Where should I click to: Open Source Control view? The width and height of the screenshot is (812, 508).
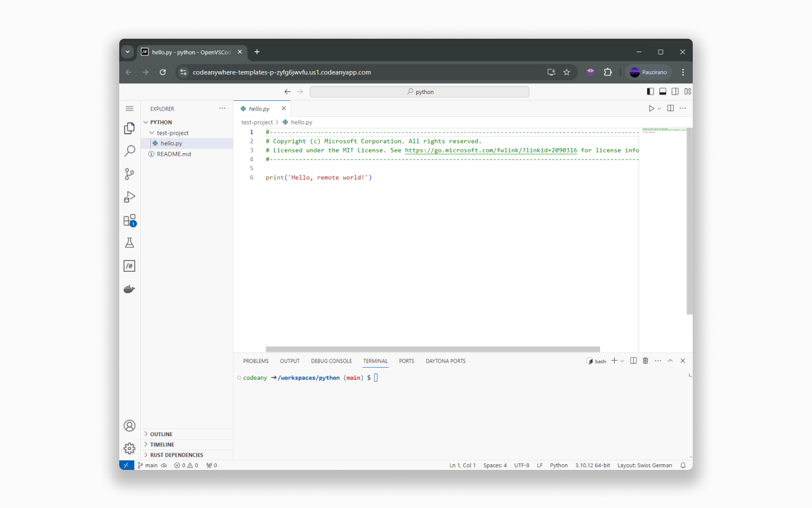pos(129,174)
